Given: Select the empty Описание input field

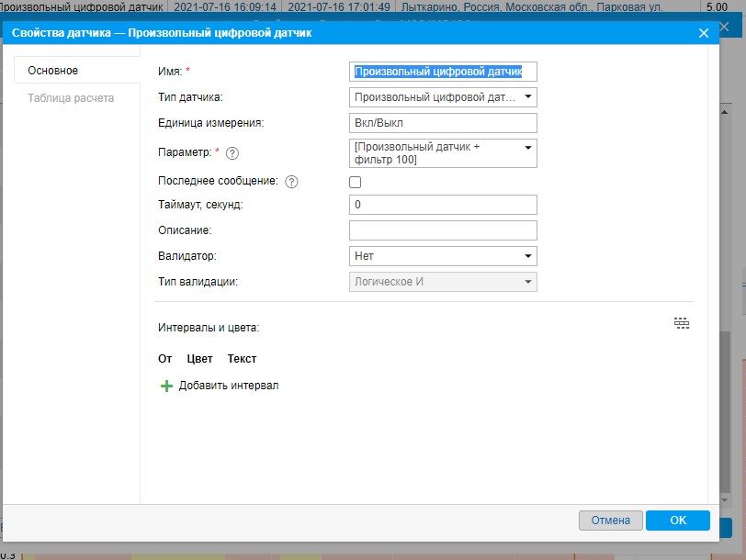Looking at the screenshot, I should (x=443, y=230).
